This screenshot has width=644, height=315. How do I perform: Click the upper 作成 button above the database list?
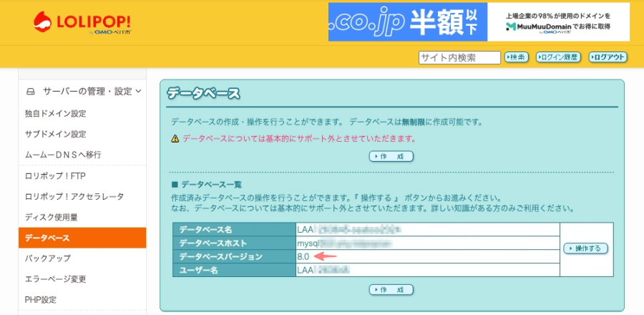[391, 157]
